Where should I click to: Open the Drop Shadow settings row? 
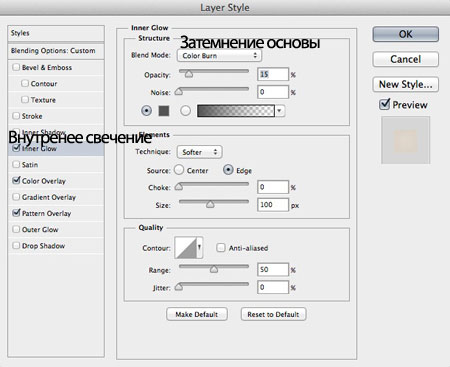[x=56, y=246]
